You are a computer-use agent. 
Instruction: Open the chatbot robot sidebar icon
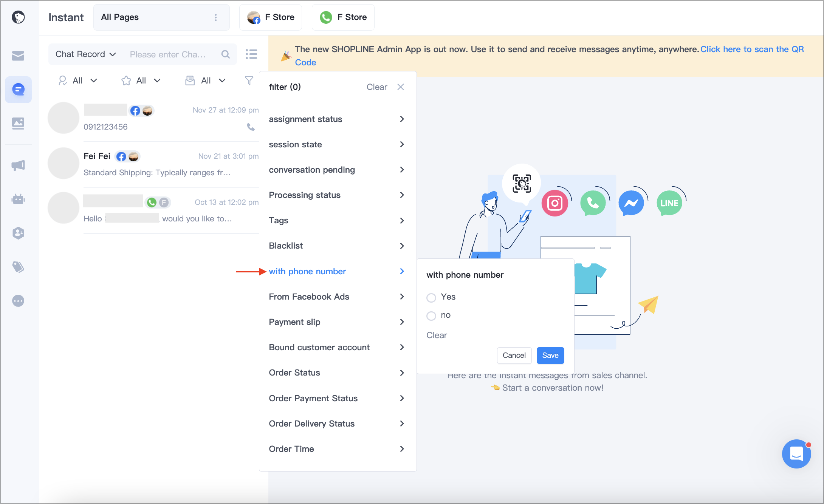[x=18, y=199]
